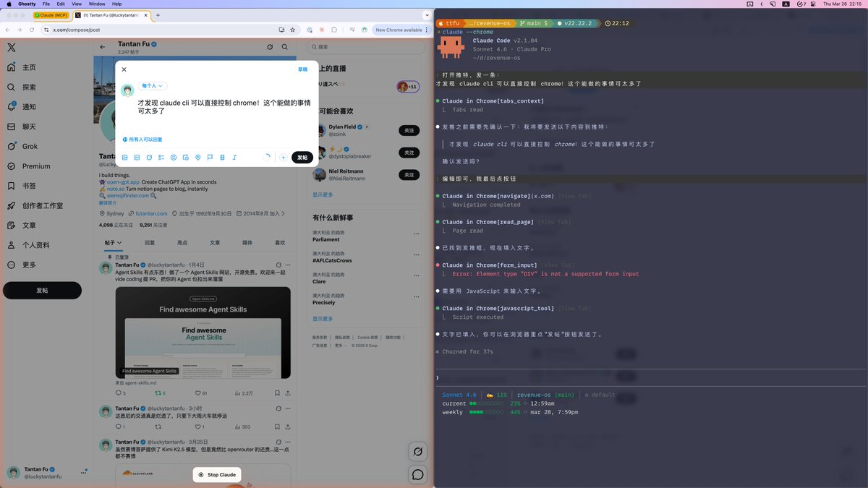This screenshot has width=868, height=488.
Task: Change reply setting 所有人可以回复
Action: click(x=142, y=140)
